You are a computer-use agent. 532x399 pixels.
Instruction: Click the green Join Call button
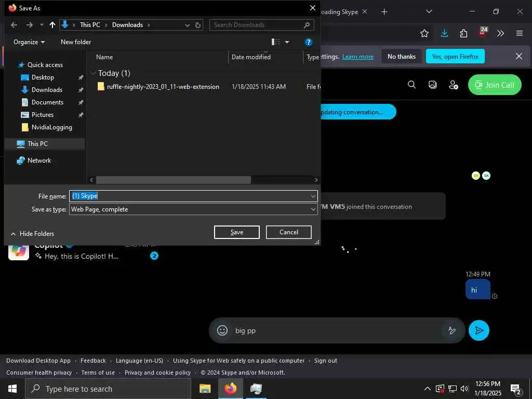[x=495, y=85]
